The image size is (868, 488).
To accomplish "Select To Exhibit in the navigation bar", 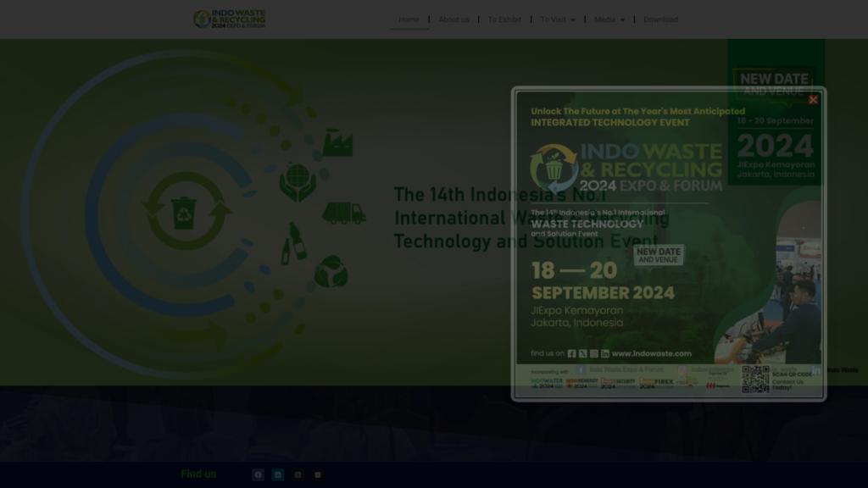I will coord(504,19).
